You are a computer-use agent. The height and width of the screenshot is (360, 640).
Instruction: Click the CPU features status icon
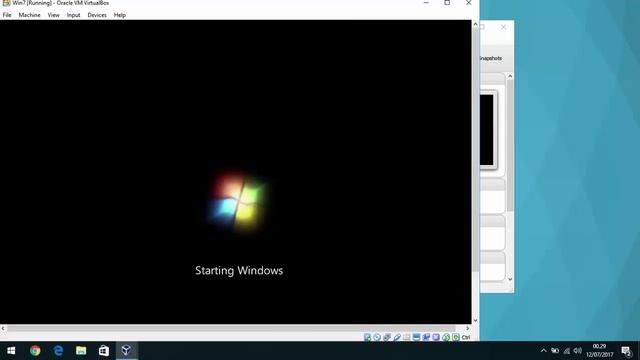click(x=436, y=337)
